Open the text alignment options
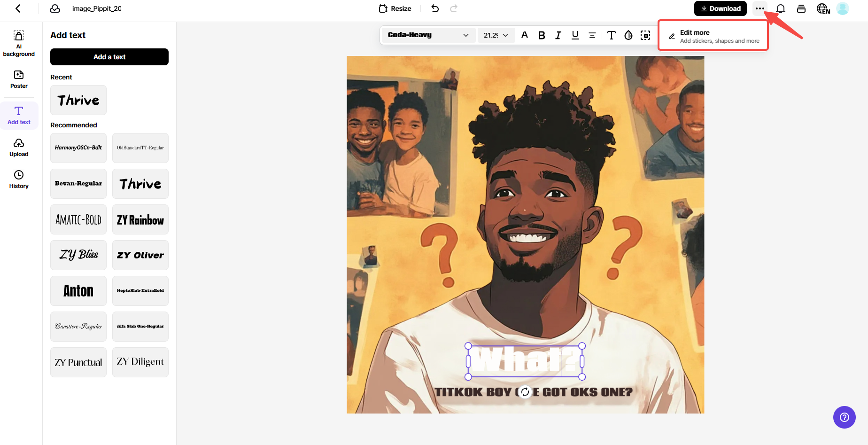This screenshot has height=445, width=868. [592, 35]
